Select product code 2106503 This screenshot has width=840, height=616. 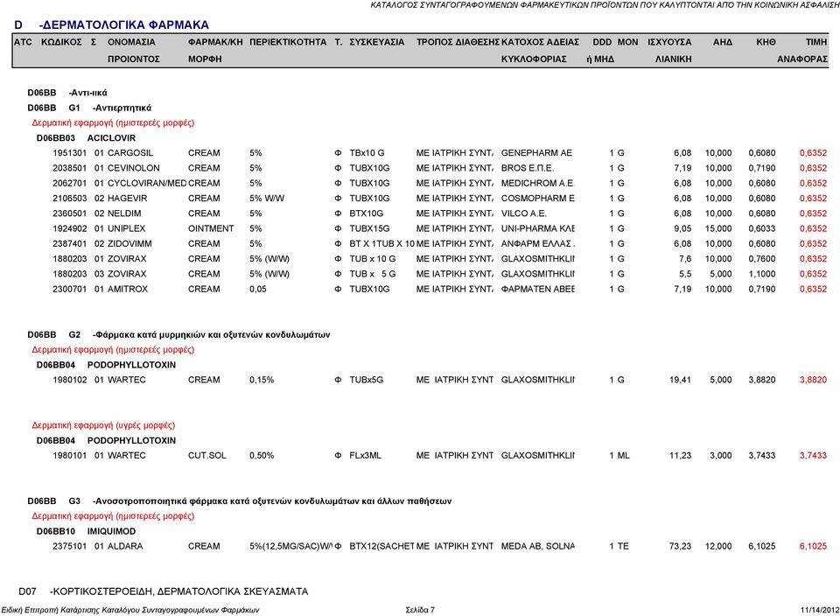click(70, 199)
